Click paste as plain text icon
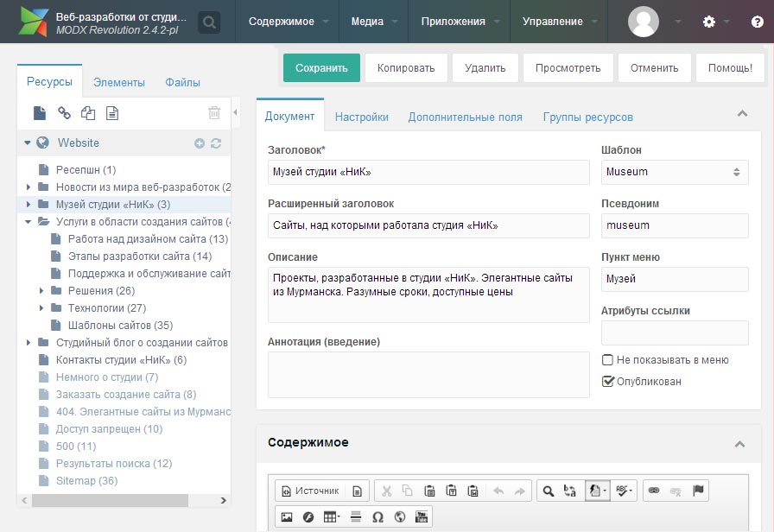 451,491
